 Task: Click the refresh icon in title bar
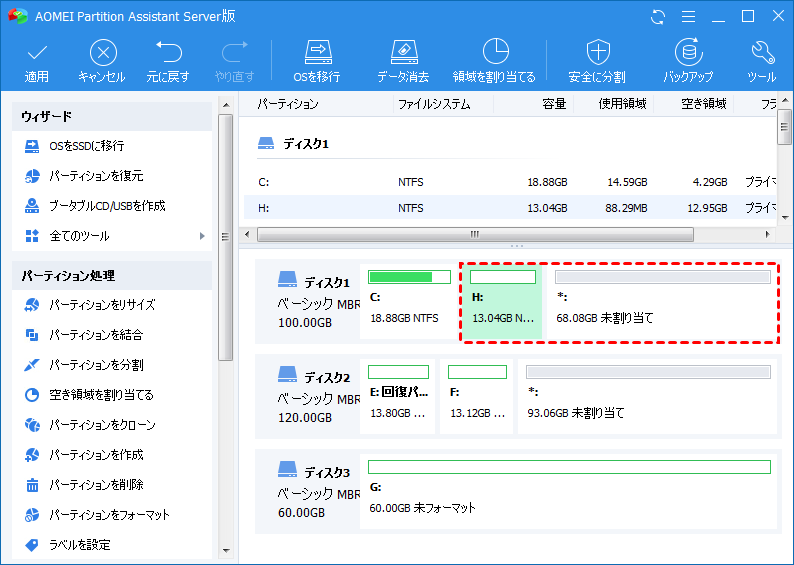pyautogui.click(x=657, y=17)
